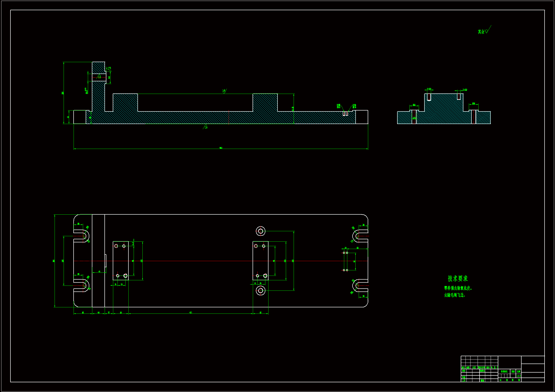Select the 比例 cell in title block
Viewport: 555px width, 392px height.
click(518, 371)
